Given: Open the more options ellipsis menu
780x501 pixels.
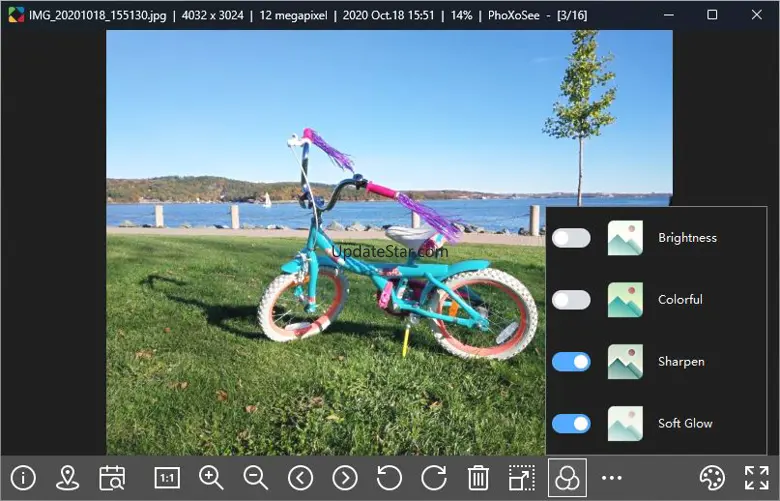Looking at the screenshot, I should click(611, 478).
